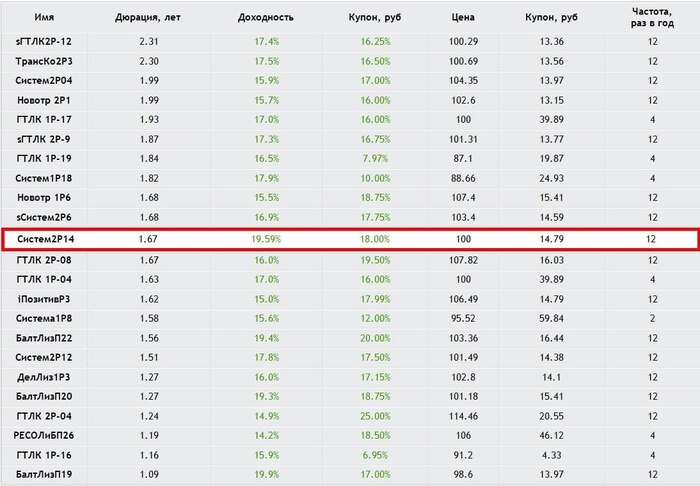The image size is (700, 486).
Task: Click Частота, раз в год header
Action: pyautogui.click(x=652, y=17)
